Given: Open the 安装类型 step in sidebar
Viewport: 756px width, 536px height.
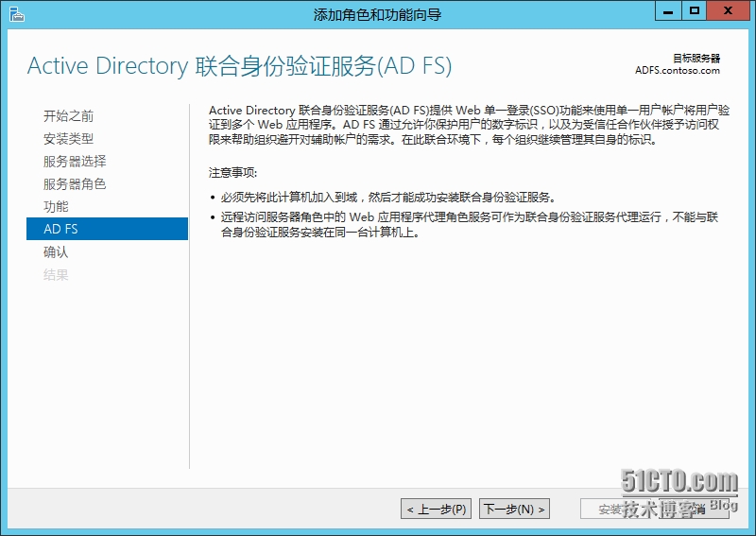Looking at the screenshot, I should click(x=68, y=139).
